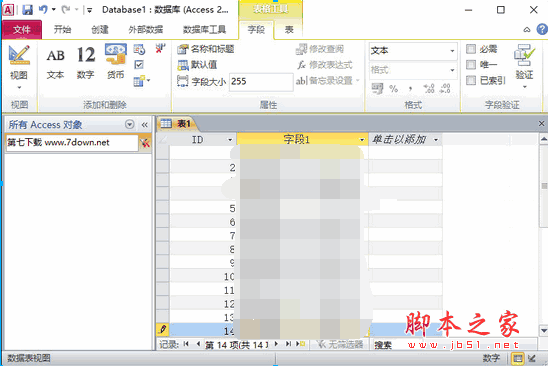Click the delete field icon
Screen dimensions: 548x366
[160, 49]
